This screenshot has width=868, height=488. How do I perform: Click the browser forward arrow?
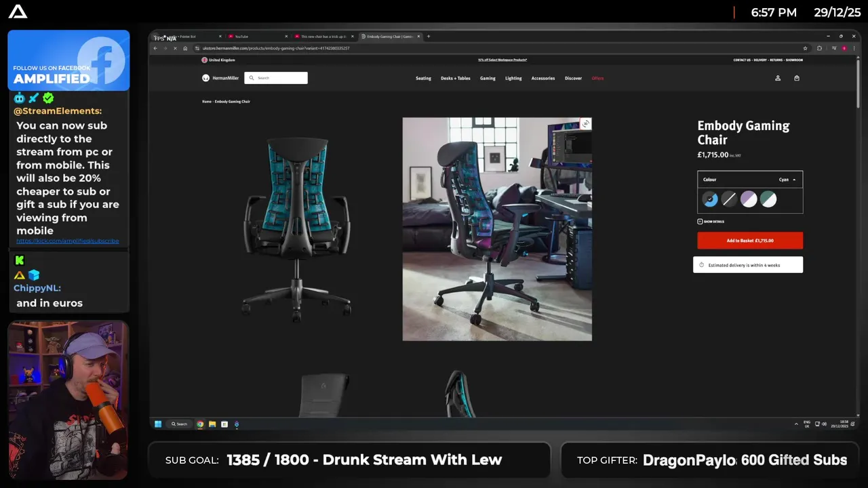165,48
